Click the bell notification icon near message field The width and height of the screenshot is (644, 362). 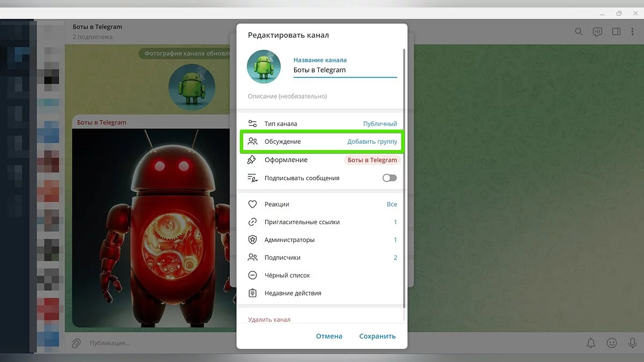point(591,343)
